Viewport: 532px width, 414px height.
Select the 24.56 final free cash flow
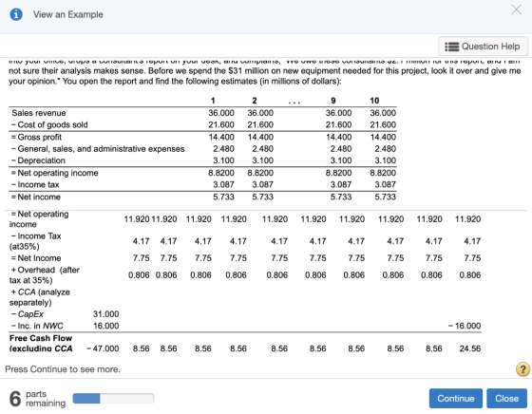(470, 348)
